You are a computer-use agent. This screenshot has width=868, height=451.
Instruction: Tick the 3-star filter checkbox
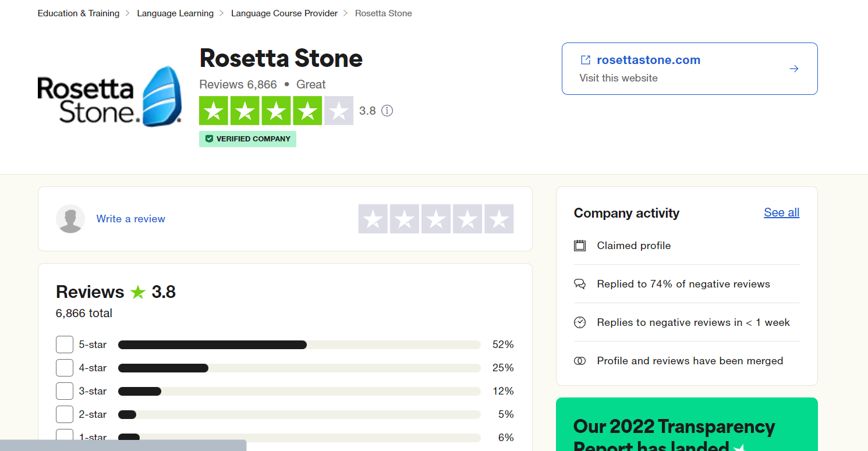tap(65, 391)
